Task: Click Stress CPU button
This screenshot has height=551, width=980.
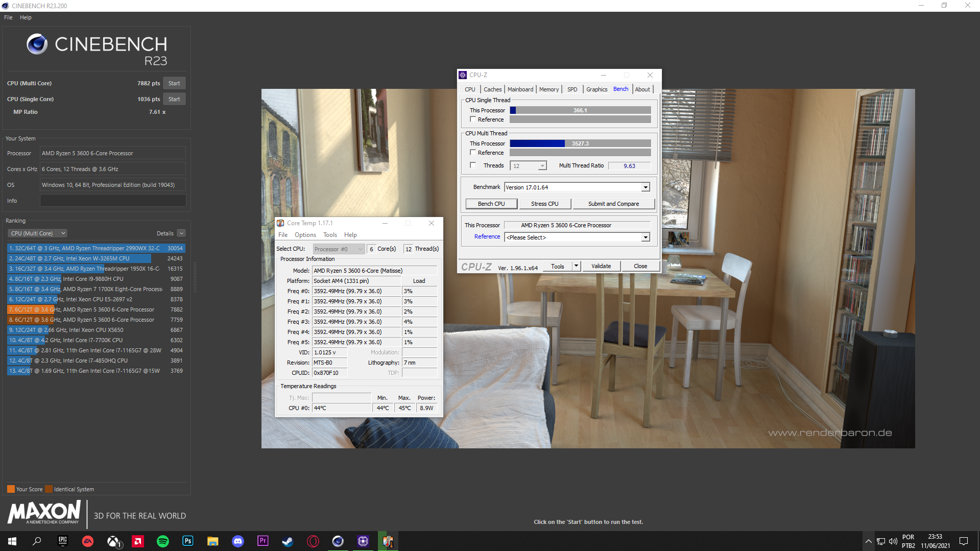Action: (544, 204)
